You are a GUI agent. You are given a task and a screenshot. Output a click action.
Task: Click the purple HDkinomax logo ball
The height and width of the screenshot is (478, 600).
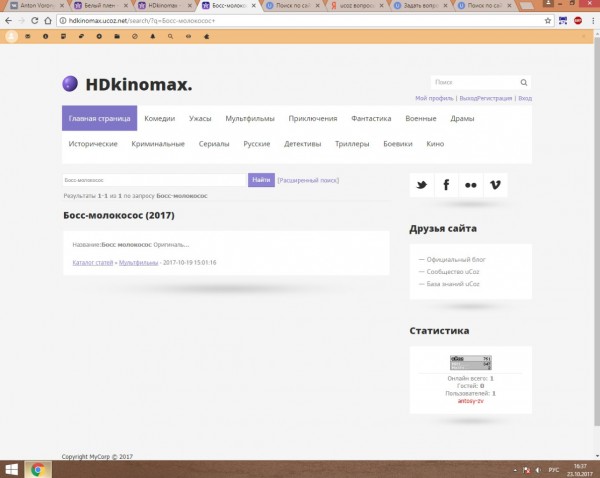(70, 84)
